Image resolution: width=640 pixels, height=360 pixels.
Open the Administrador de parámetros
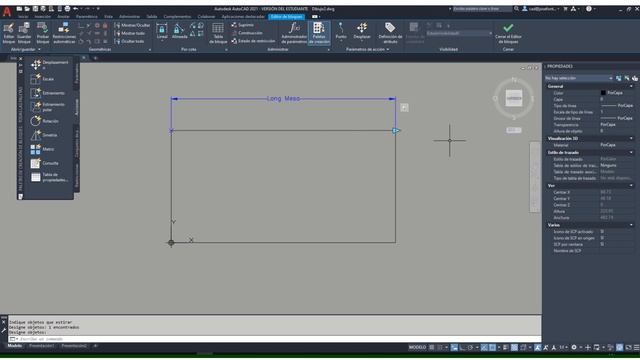(x=294, y=33)
